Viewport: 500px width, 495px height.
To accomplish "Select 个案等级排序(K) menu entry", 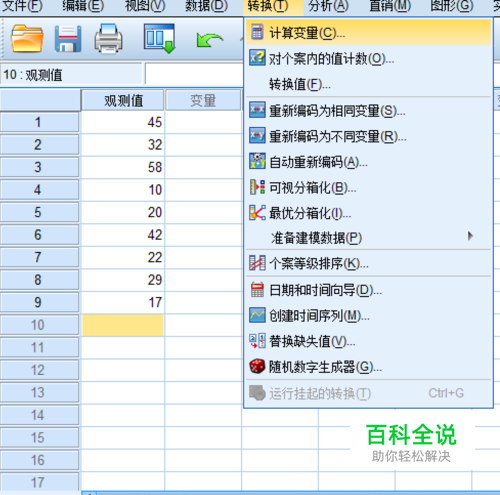I will [x=369, y=263].
